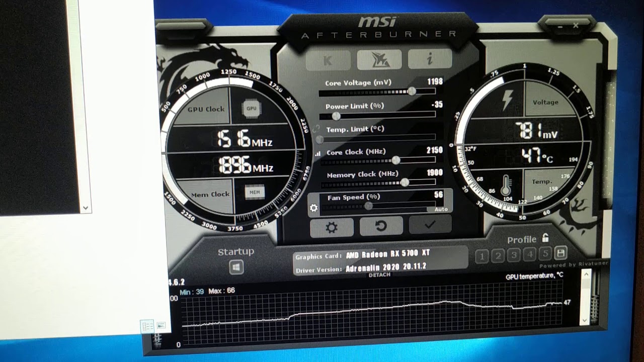Click the DETACH monitor label
The height and width of the screenshot is (362, 644).
(379, 275)
